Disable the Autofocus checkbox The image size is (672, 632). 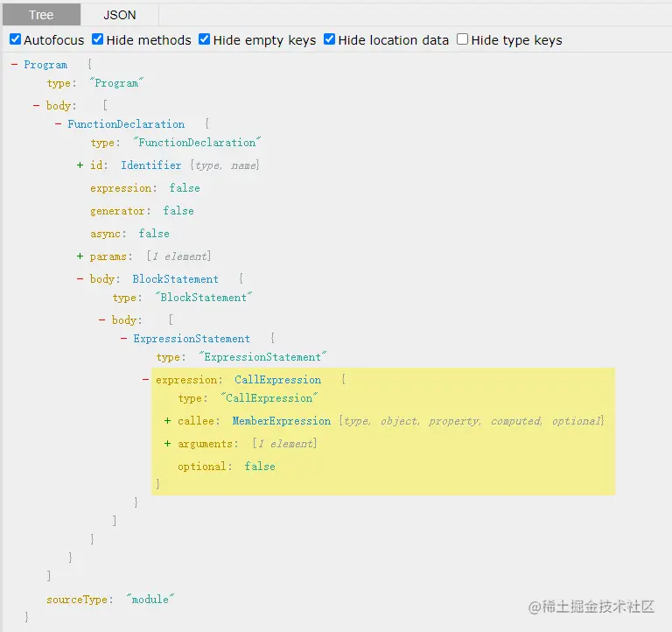point(15,39)
